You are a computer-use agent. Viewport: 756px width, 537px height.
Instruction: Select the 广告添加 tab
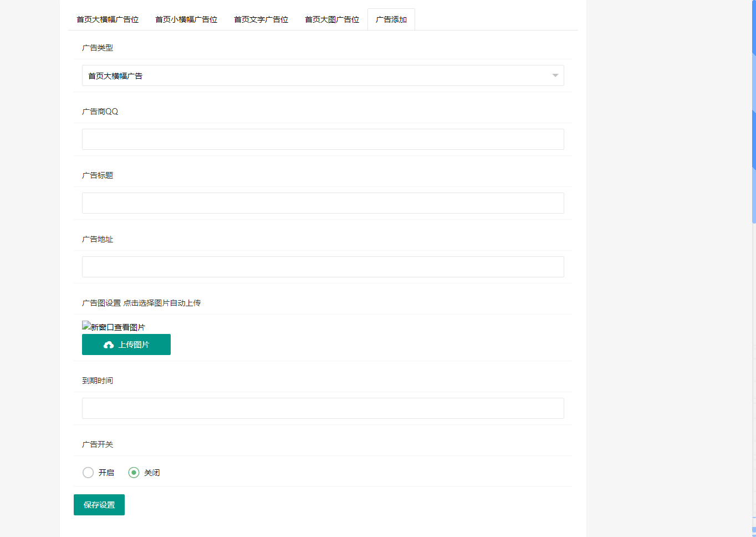pos(391,19)
